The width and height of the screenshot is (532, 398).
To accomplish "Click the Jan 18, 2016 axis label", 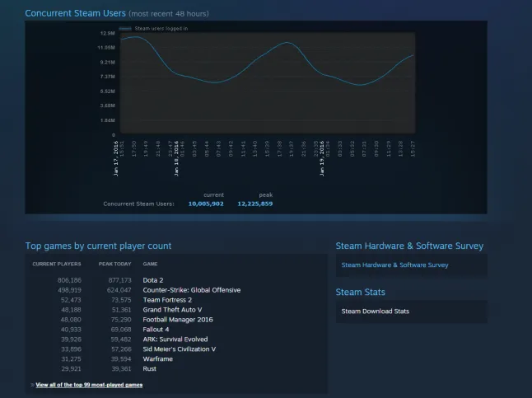I will [x=176, y=158].
